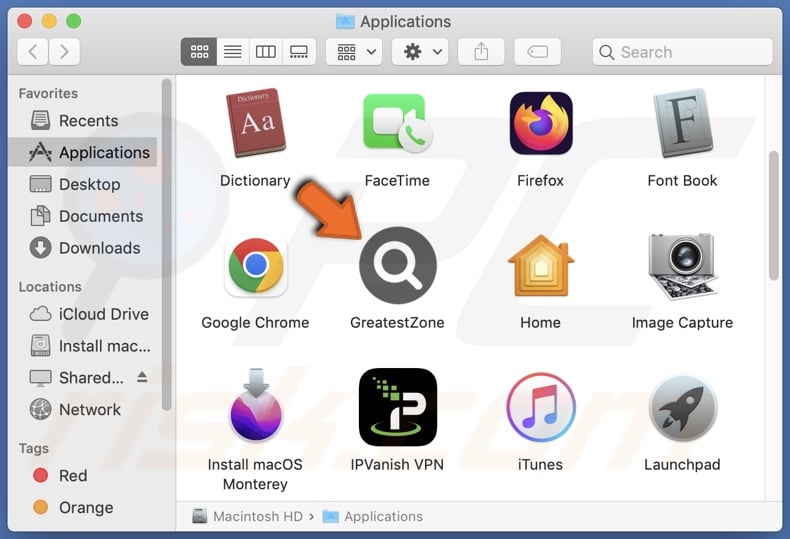Click the IPVanish VPN label text
This screenshot has width=790, height=539.
(x=398, y=464)
